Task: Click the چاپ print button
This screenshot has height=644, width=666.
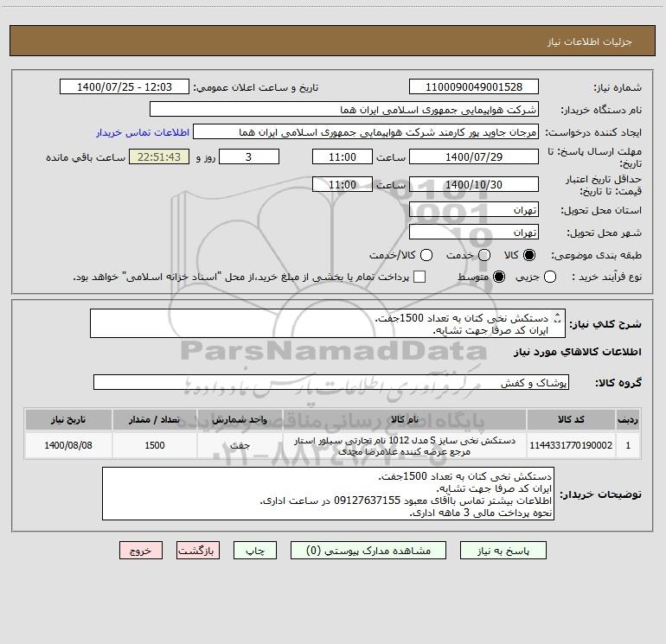Action: click(255, 551)
